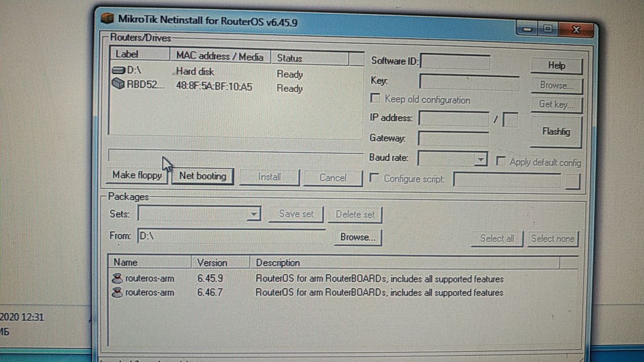
Task: Click version 6.46.7 in packages list
Action: 210,292
